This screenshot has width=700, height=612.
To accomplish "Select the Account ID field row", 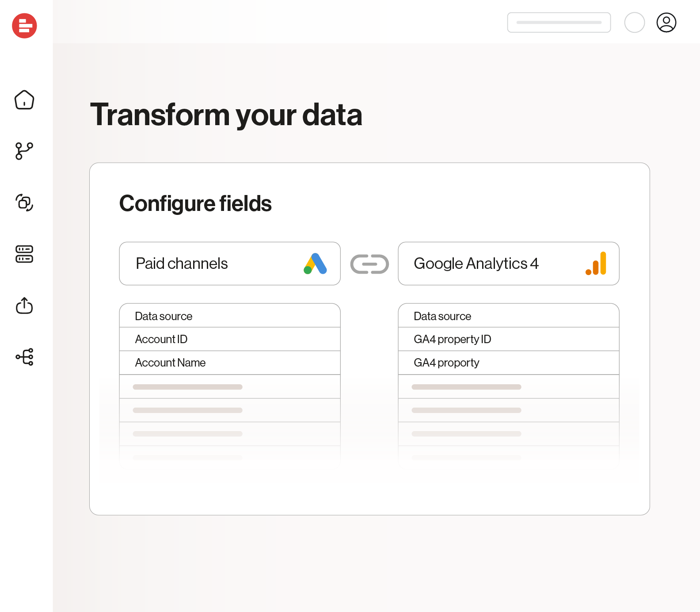I will [x=229, y=339].
